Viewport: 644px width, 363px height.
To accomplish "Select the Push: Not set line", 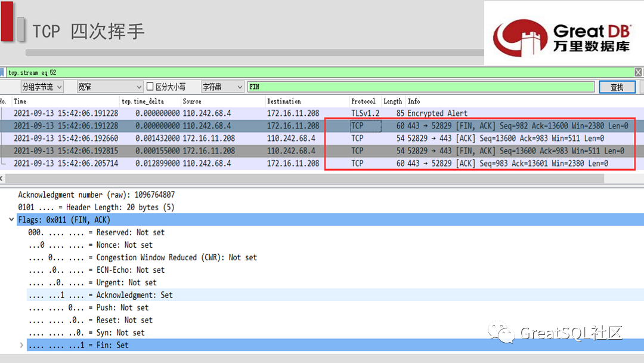I will [88, 307].
